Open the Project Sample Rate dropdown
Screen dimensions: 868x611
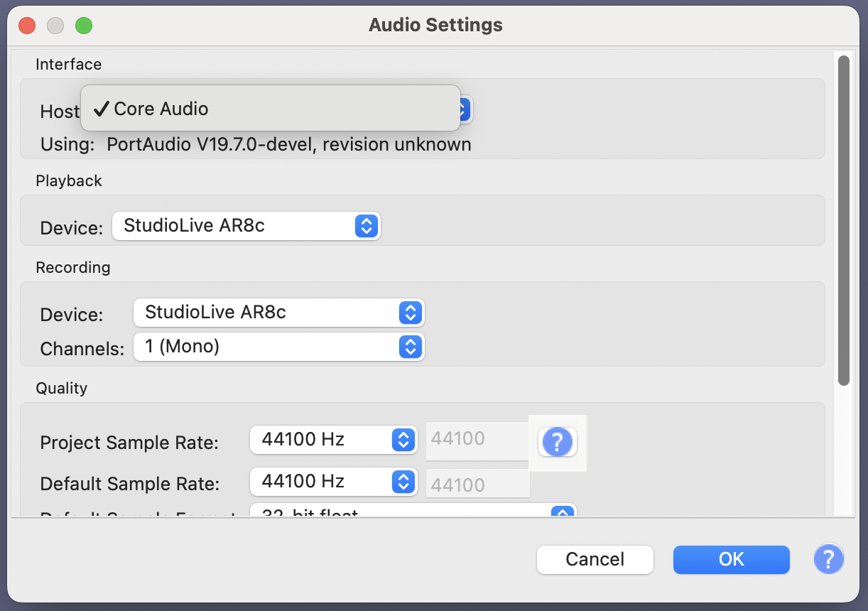coord(332,440)
